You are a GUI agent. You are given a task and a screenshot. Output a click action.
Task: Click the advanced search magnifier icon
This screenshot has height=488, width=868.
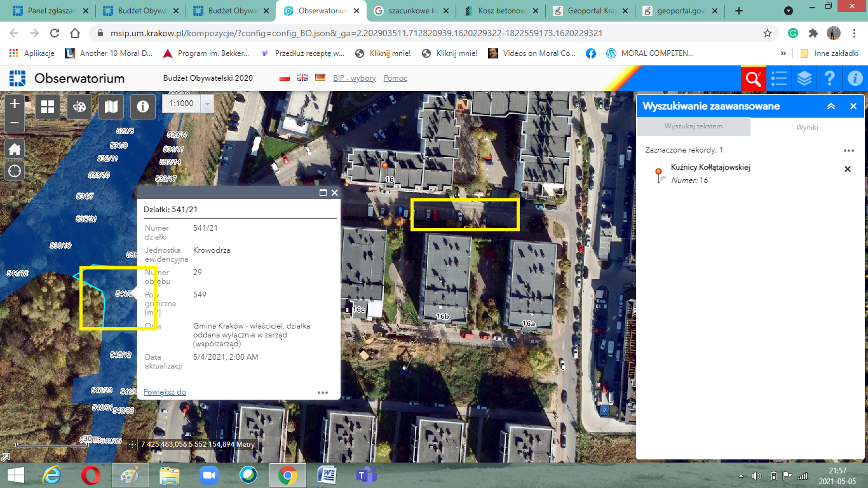pyautogui.click(x=753, y=79)
